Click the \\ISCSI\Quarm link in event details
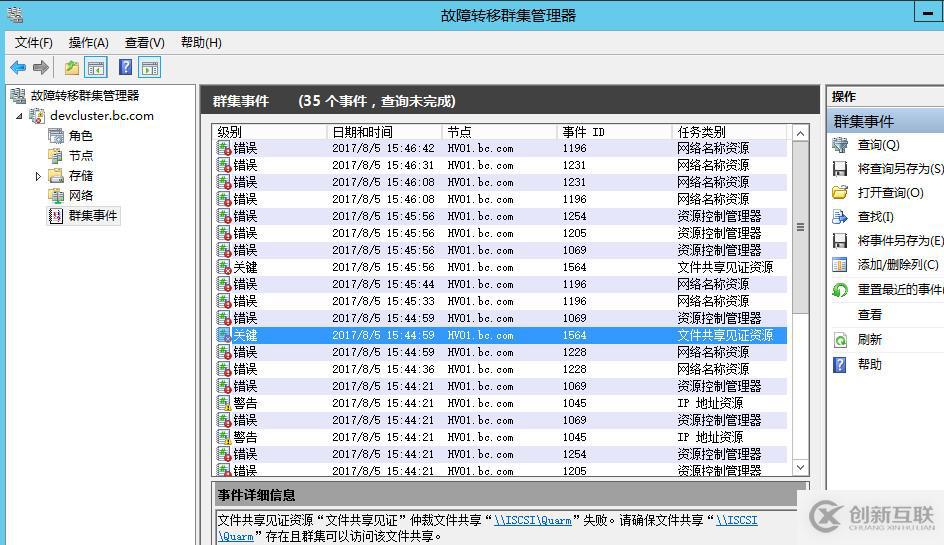This screenshot has height=545, width=944. [533, 520]
